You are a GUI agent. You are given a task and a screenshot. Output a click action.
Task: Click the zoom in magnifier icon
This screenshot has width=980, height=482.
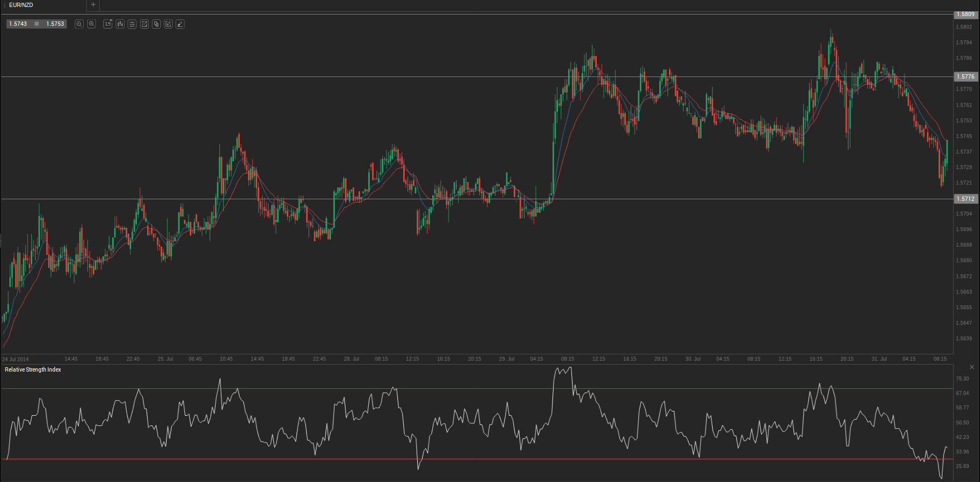[92, 24]
